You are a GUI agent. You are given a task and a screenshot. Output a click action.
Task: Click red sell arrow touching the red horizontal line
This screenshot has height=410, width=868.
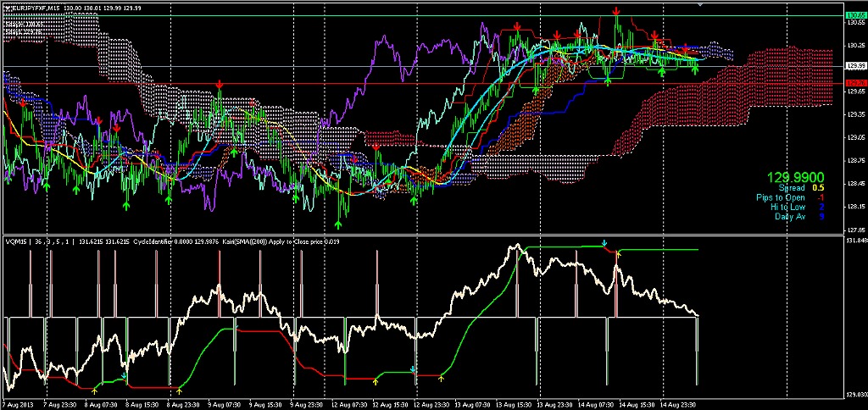click(220, 85)
